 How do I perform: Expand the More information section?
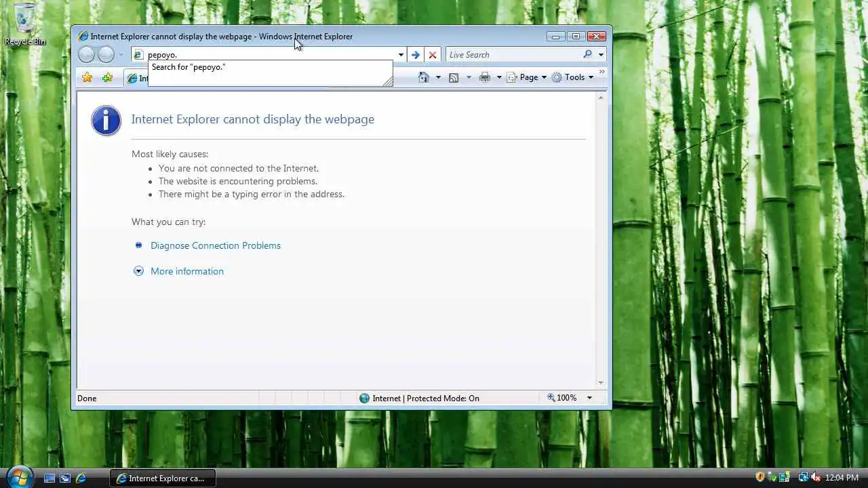138,271
